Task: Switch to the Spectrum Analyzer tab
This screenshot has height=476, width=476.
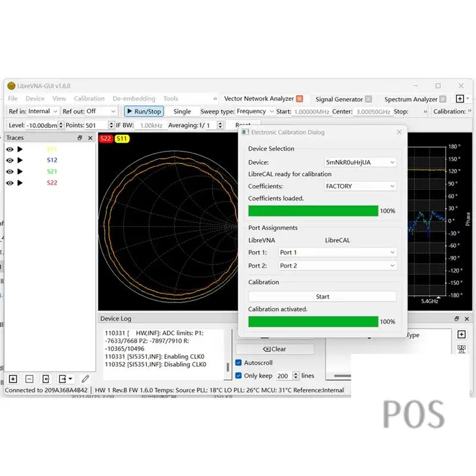Action: 411,99
